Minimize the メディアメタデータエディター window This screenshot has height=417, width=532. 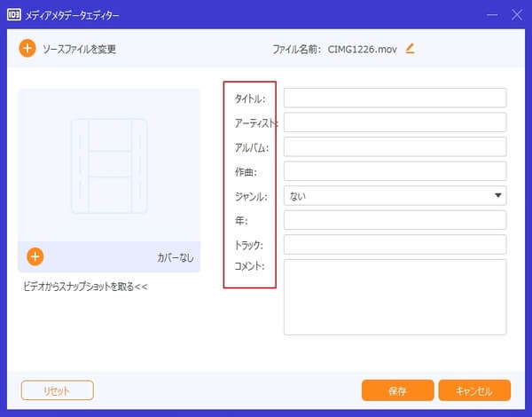492,15
